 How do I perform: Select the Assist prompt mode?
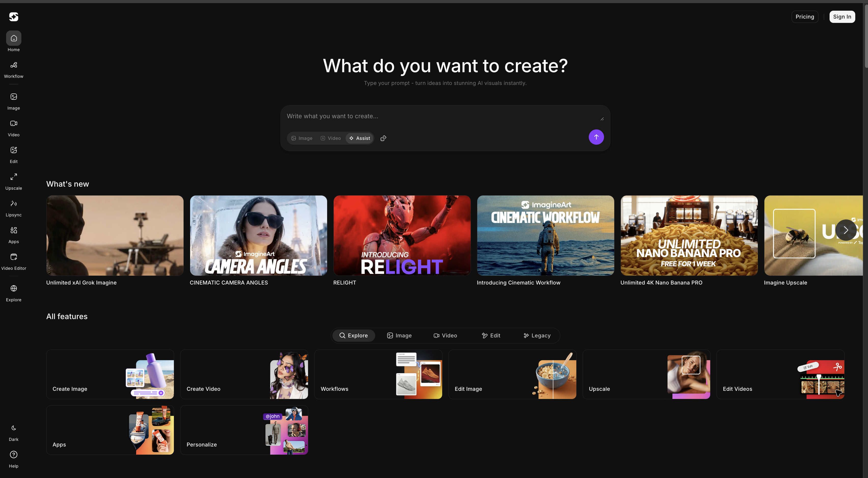tap(359, 138)
